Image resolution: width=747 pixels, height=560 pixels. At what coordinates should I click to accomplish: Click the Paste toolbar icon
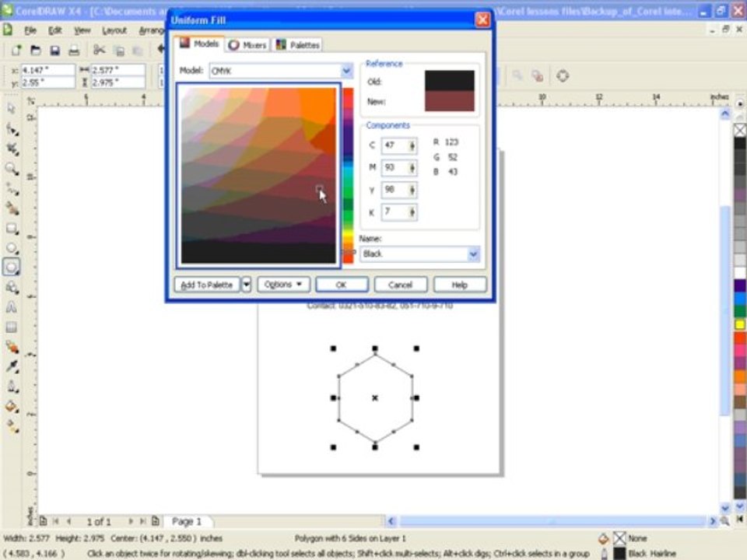coord(138,50)
